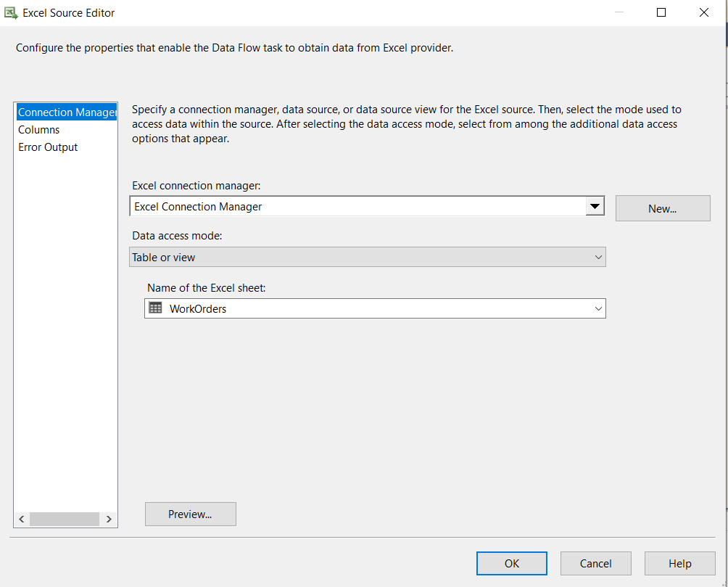The image size is (728, 587).
Task: Close the Excel Source Editor dialog
Action: click(703, 12)
